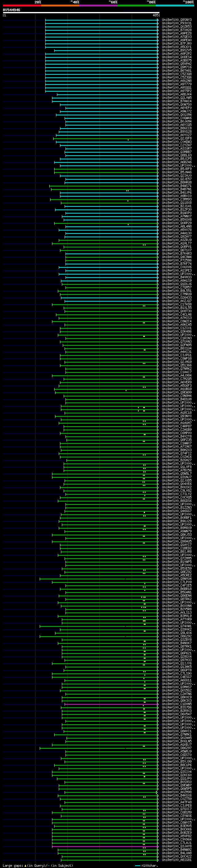The width and height of the screenshot is (197, 868).
Task: Select hit UniRef100_Q1LVF8
Action: [177, 467]
